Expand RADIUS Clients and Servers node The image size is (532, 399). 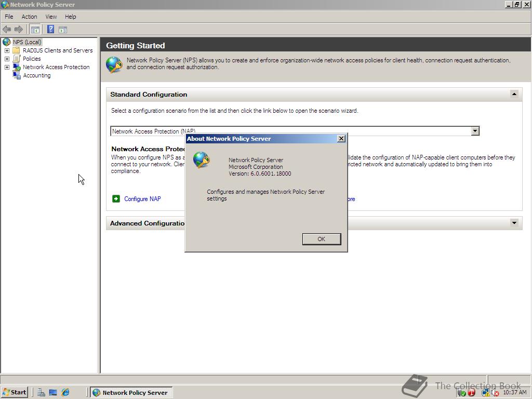point(7,50)
